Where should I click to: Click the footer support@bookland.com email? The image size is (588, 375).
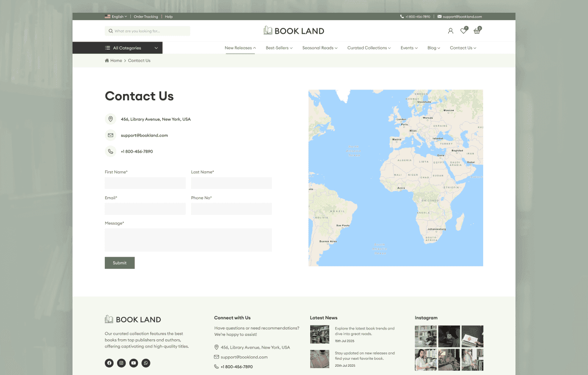click(244, 357)
